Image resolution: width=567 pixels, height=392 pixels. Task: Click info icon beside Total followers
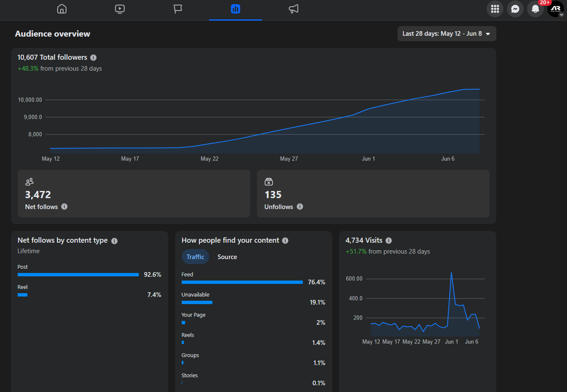point(93,58)
